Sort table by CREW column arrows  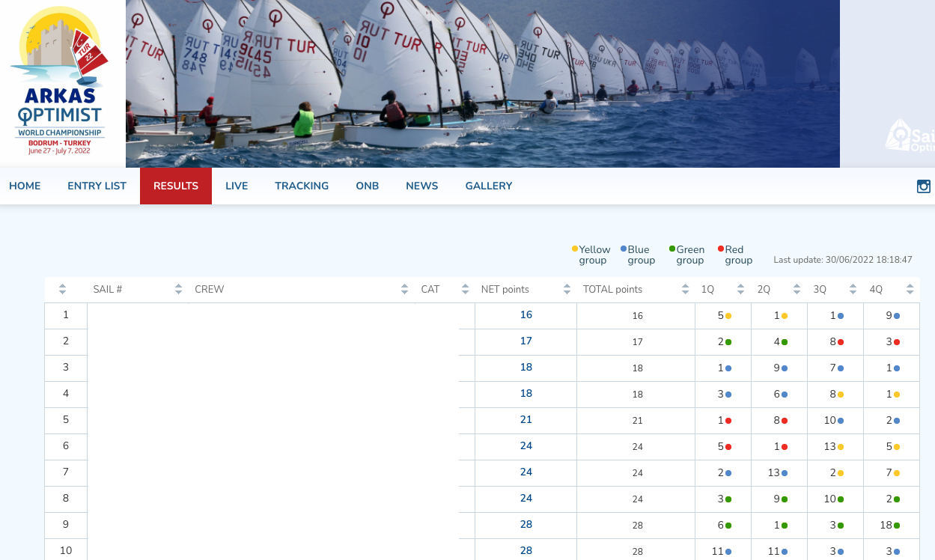tap(405, 289)
